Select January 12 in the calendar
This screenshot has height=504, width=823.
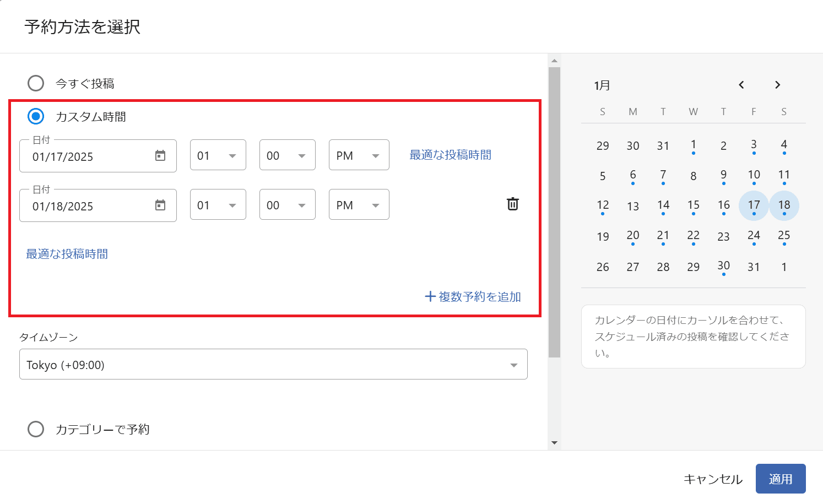click(x=603, y=205)
